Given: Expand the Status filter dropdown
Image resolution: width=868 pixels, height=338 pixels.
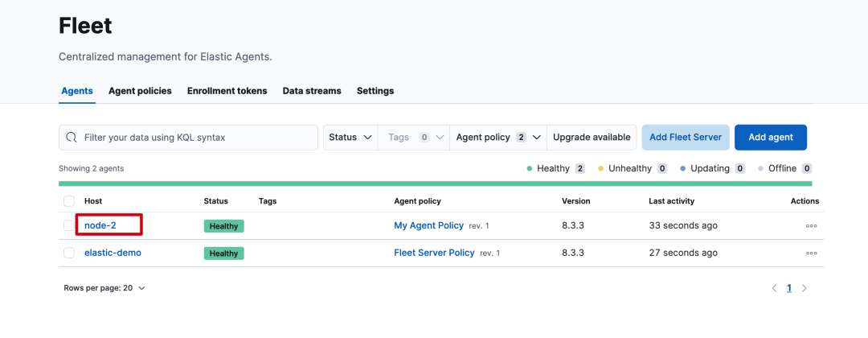Looking at the screenshot, I should click(350, 138).
